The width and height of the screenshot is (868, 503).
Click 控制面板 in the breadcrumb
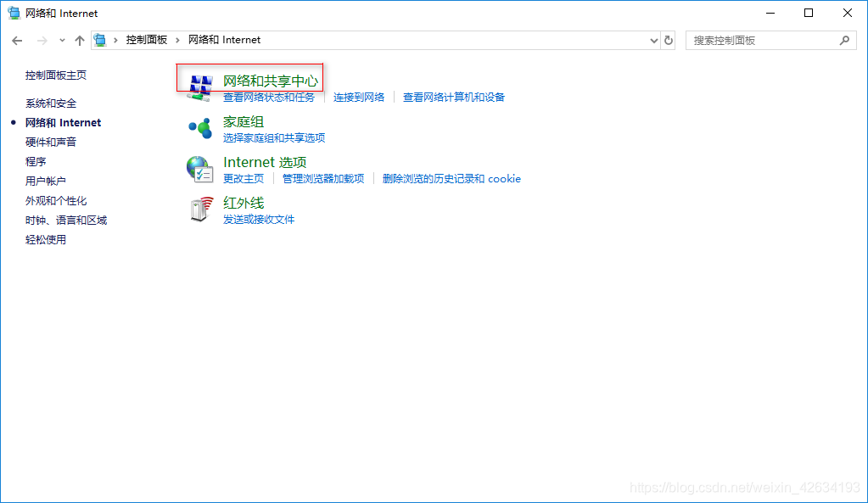[147, 40]
